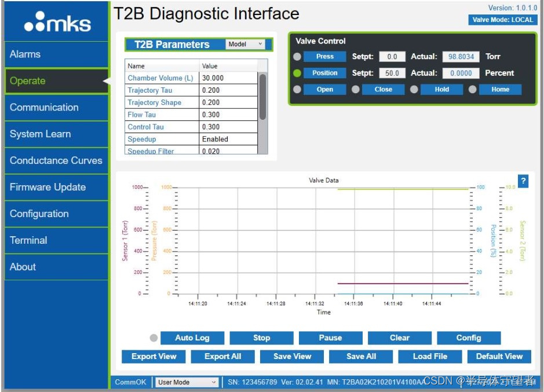Open Firmware Update page
The width and height of the screenshot is (544, 392).
point(57,188)
